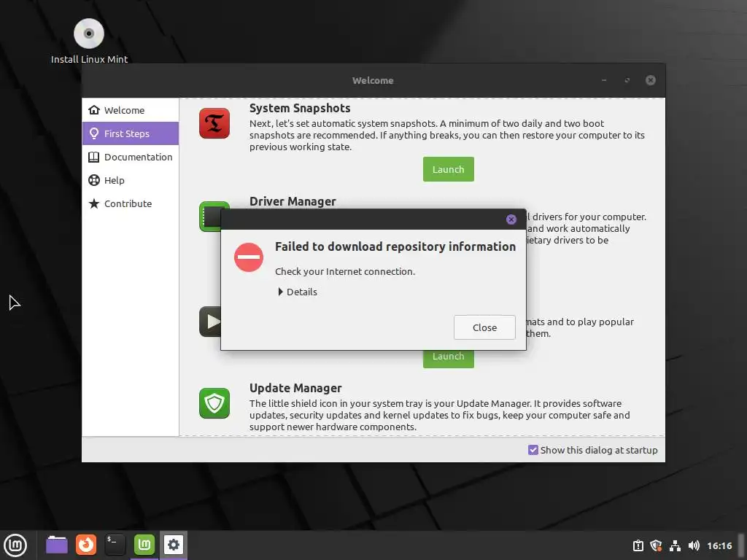Launch System Snapshots

pyautogui.click(x=449, y=169)
